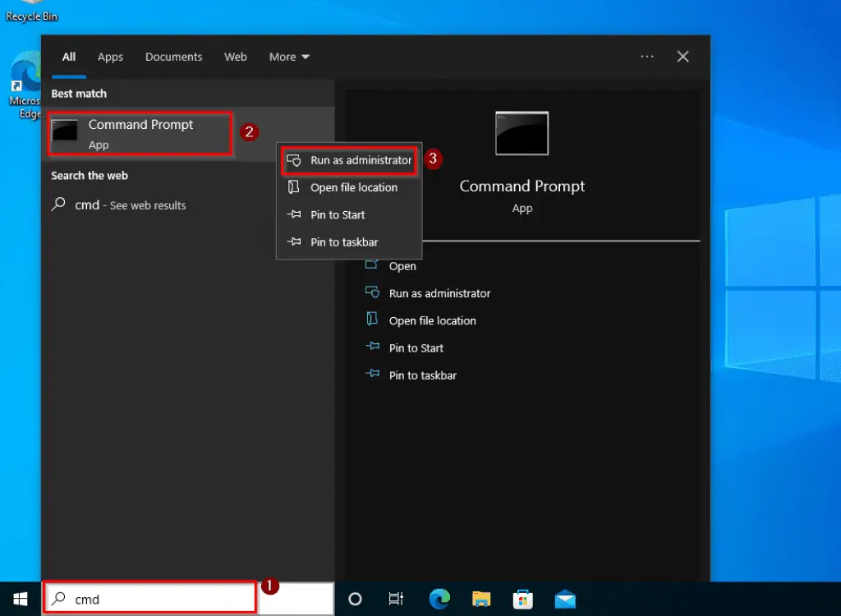841x616 pixels.
Task: Open the Web search filter
Action: tap(235, 57)
